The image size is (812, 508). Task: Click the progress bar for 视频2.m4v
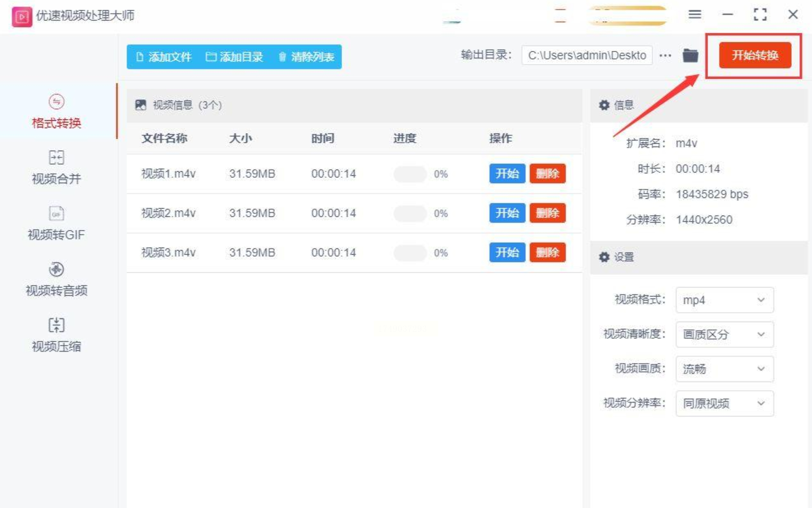(x=410, y=214)
